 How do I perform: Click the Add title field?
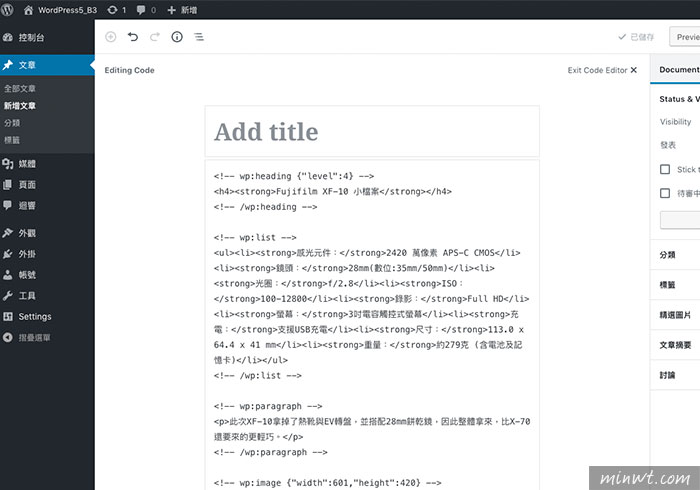[372, 132]
